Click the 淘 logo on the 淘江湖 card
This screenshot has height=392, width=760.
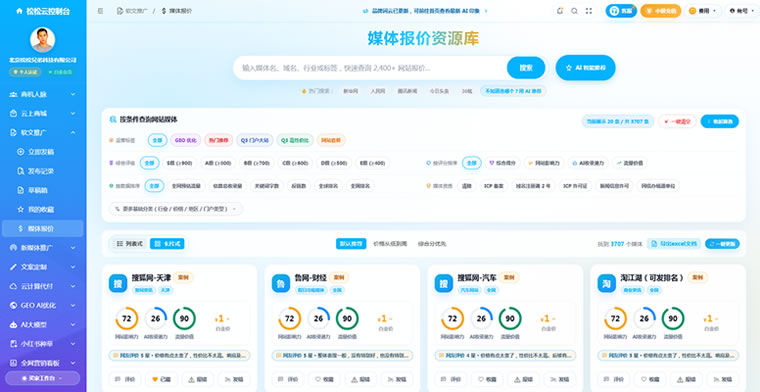606,283
